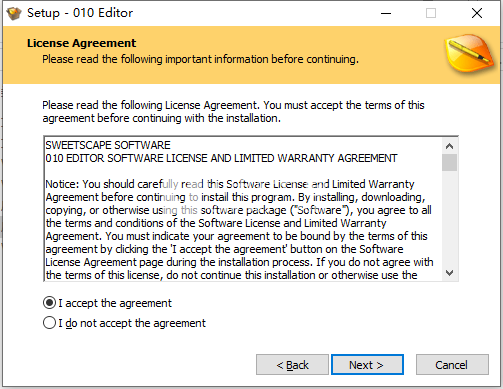Viewport: 503px width, 389px height.
Task: Close the 010 Editor setup window
Action: pos(477,13)
